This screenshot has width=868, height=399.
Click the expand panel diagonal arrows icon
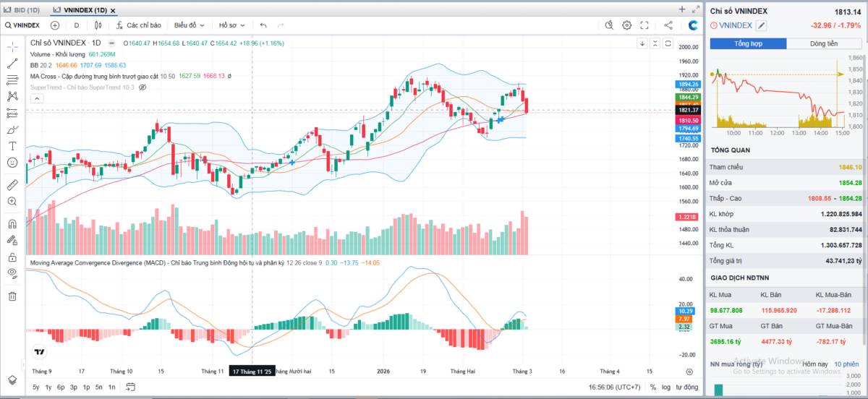pos(696,9)
